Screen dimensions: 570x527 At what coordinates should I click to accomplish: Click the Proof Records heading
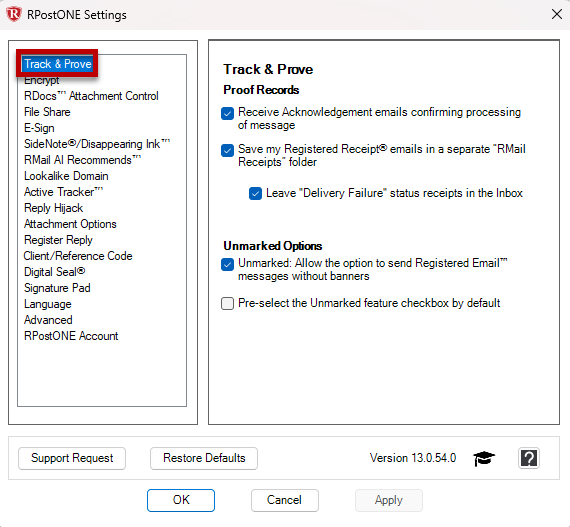click(261, 90)
